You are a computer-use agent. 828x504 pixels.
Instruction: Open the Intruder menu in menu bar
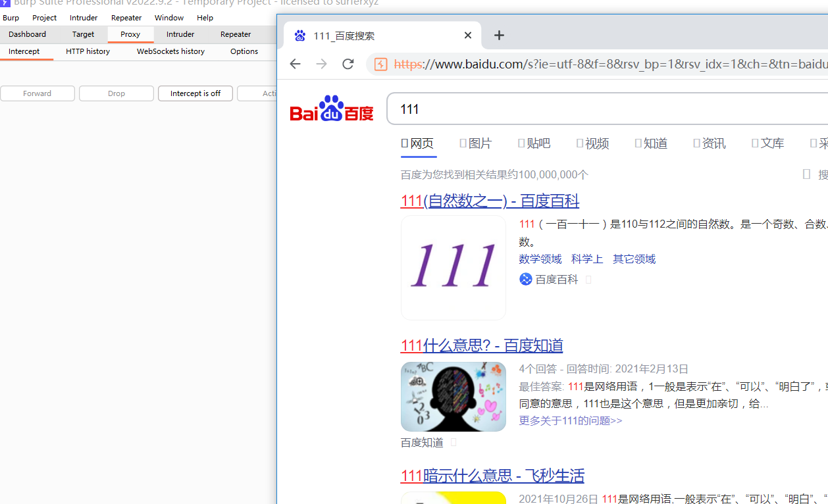click(84, 18)
